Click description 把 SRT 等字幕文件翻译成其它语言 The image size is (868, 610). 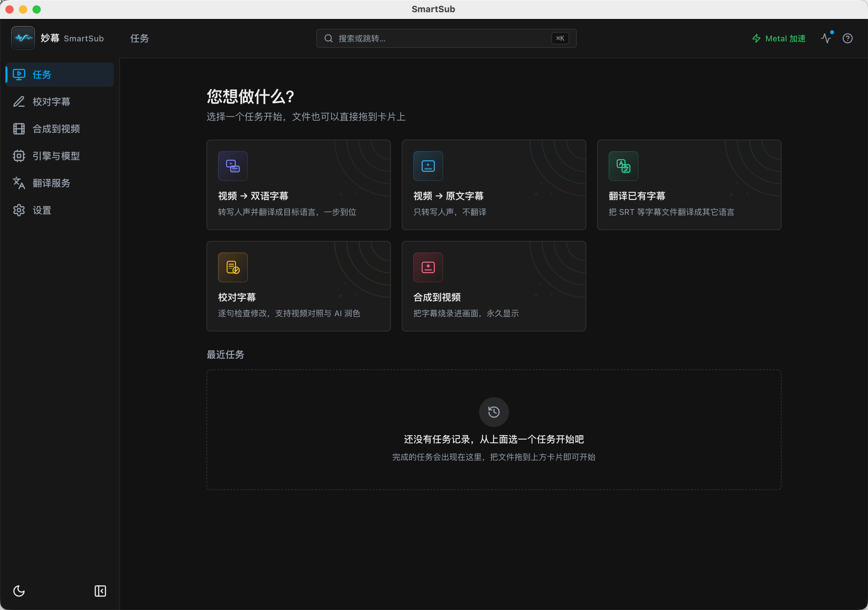(671, 212)
